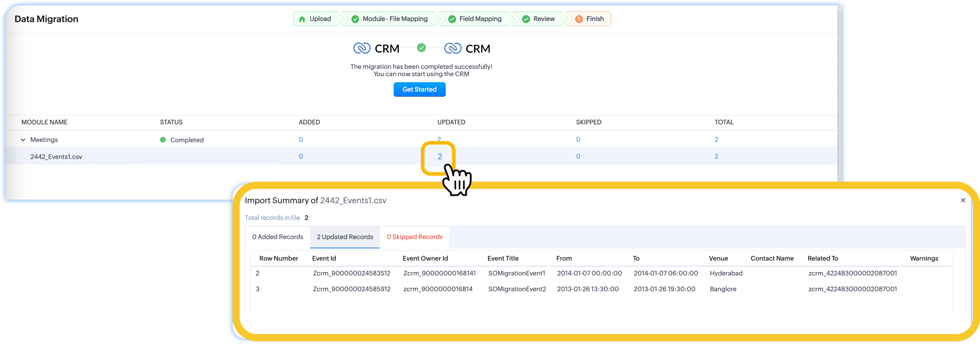
Task: Click Meetings total count link
Action: click(x=716, y=140)
